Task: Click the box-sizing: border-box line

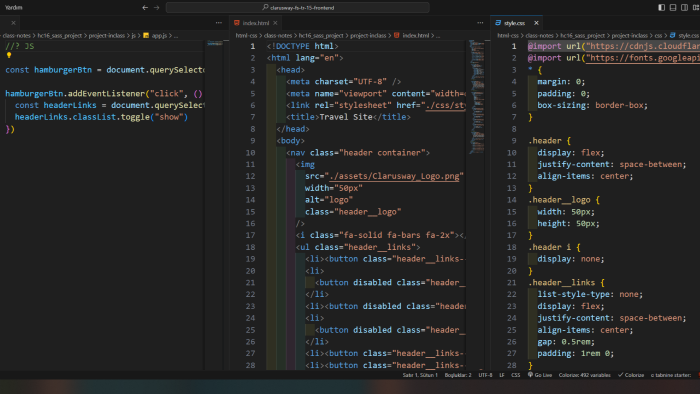Action: [x=592, y=105]
